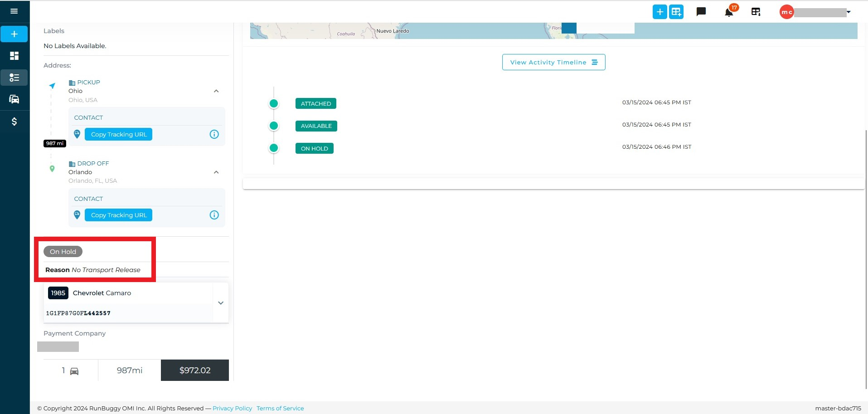Open the user account dropdown arrow
Image resolution: width=868 pixels, height=414 pixels.
pyautogui.click(x=849, y=12)
